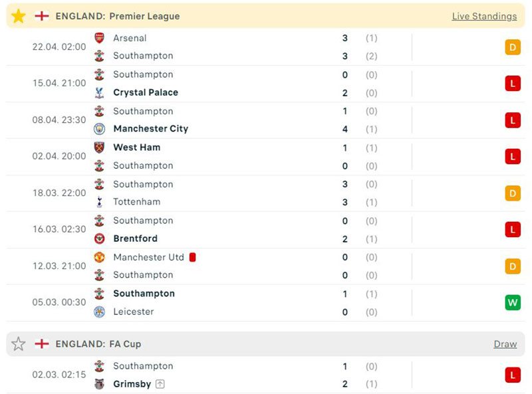Click the L badge for Grimsby match
Viewport: 532px width, 394px height.
click(512, 375)
